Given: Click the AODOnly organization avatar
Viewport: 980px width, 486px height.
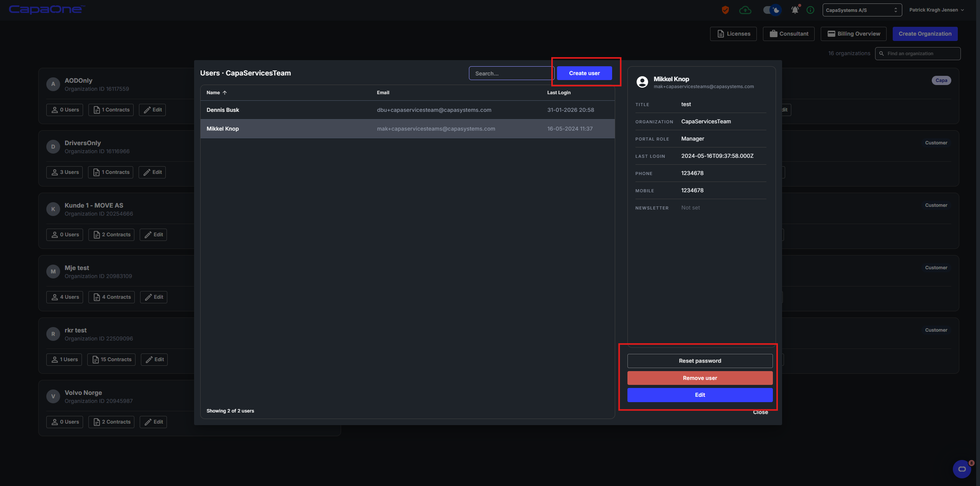Looking at the screenshot, I should 53,84.
